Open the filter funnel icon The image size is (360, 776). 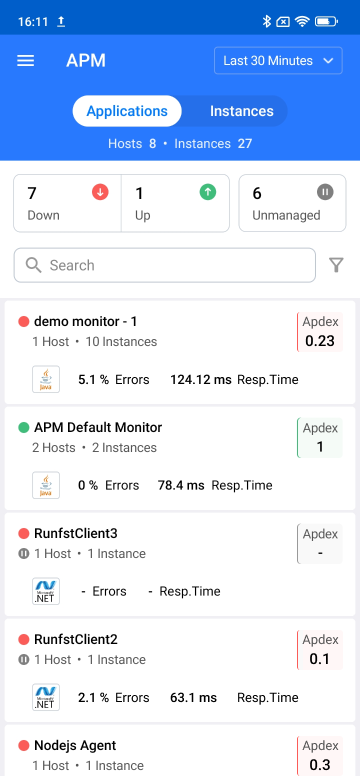coord(336,266)
